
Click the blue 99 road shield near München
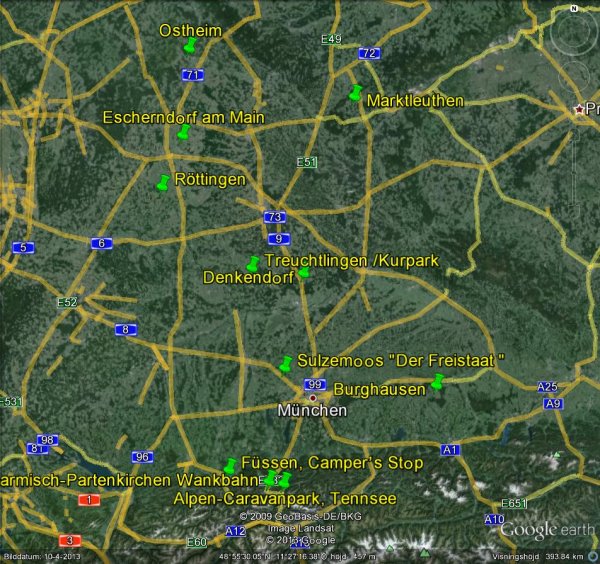[315, 385]
